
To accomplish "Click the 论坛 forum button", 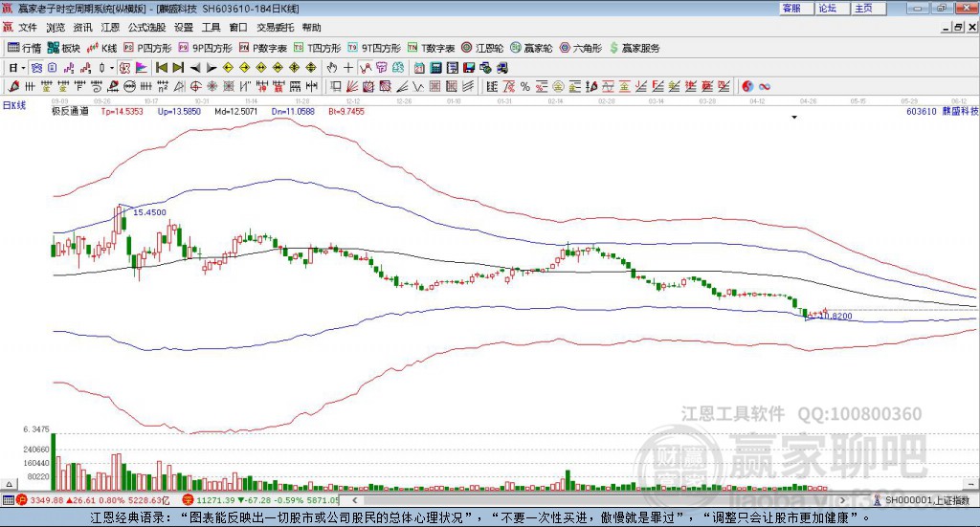I will (x=833, y=8).
